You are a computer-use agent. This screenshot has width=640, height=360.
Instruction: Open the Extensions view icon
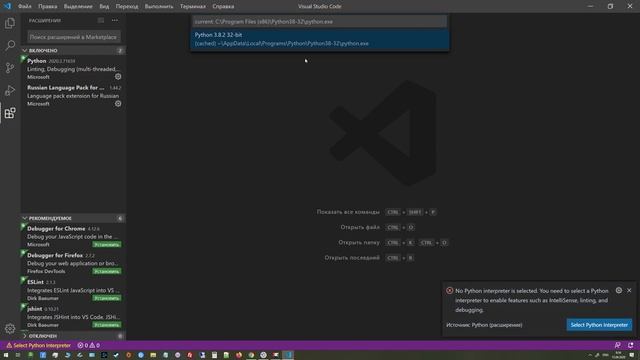pyautogui.click(x=10, y=113)
